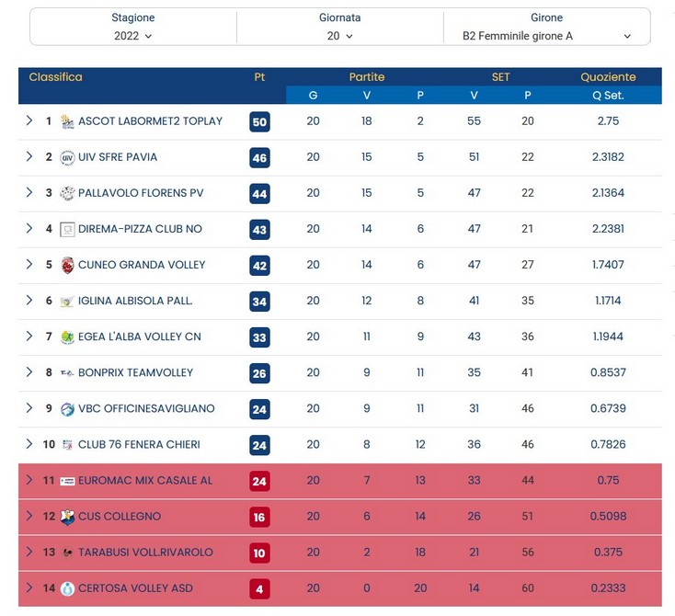Select team name IGLINA ALBISOLA PALL.
The height and width of the screenshot is (616, 675).
(135, 301)
